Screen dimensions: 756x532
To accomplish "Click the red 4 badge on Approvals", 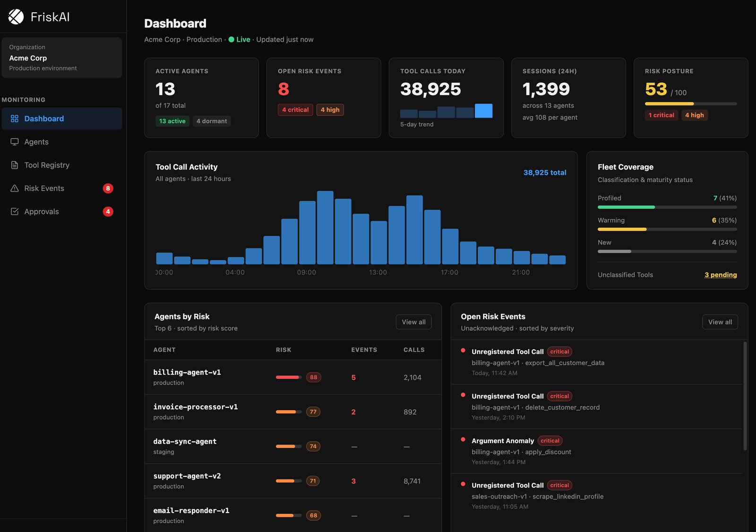I will tap(108, 212).
